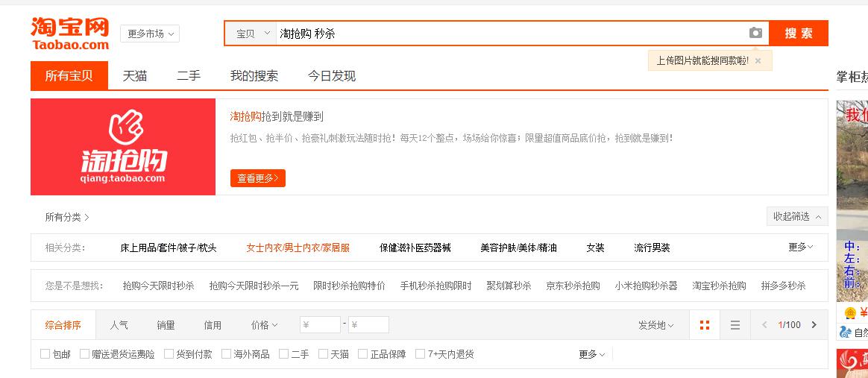Close the upload image tooltip
868x378 pixels.
[758, 61]
